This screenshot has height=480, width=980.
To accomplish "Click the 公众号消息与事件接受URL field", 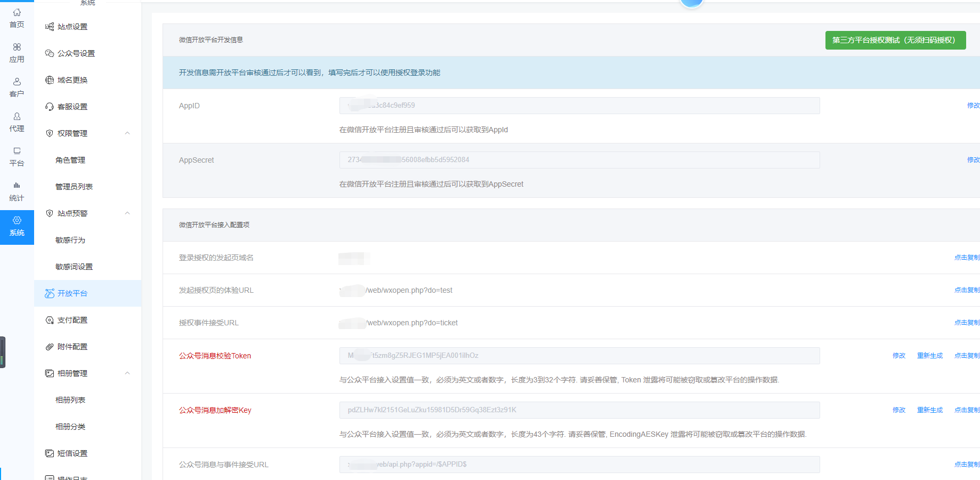I will coord(579,465).
